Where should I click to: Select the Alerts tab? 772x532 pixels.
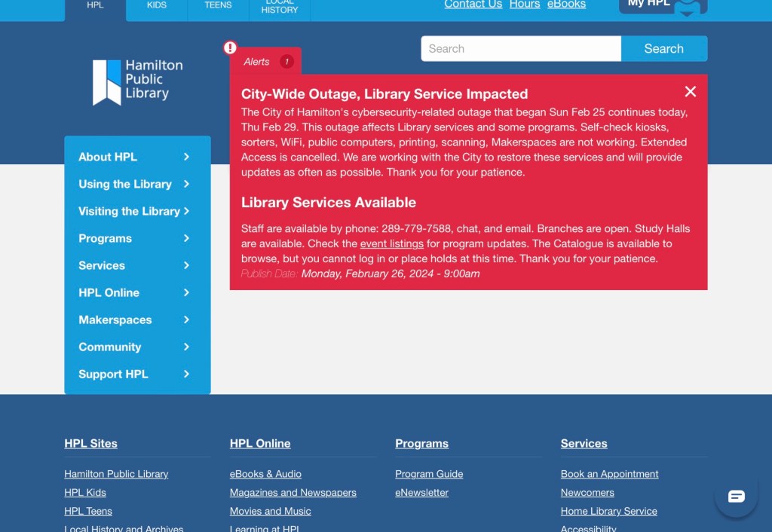[x=257, y=62]
